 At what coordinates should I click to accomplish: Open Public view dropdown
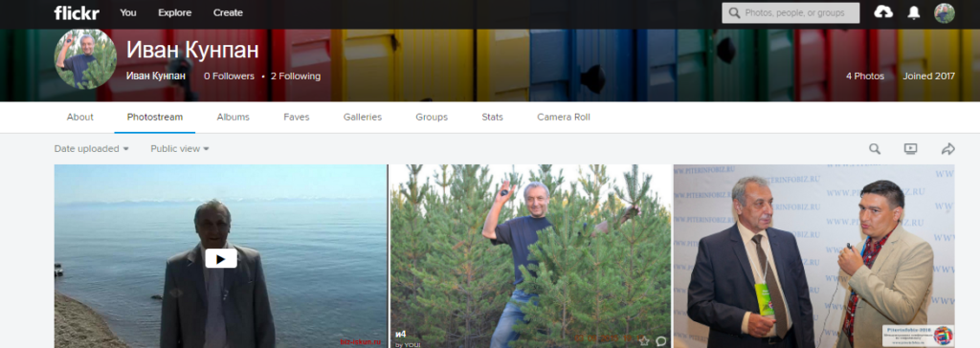click(x=179, y=149)
